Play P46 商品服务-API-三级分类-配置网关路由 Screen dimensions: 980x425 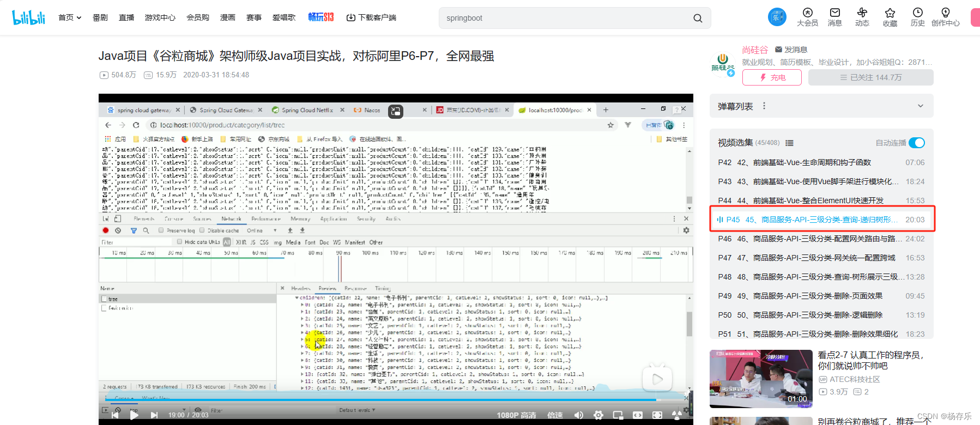click(821, 239)
